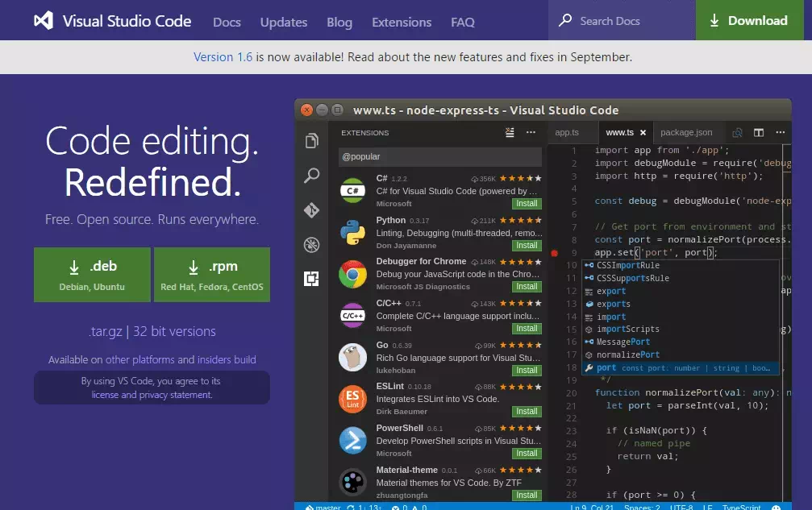Select CSSSupportsRule autocomplete suggestion

point(680,278)
